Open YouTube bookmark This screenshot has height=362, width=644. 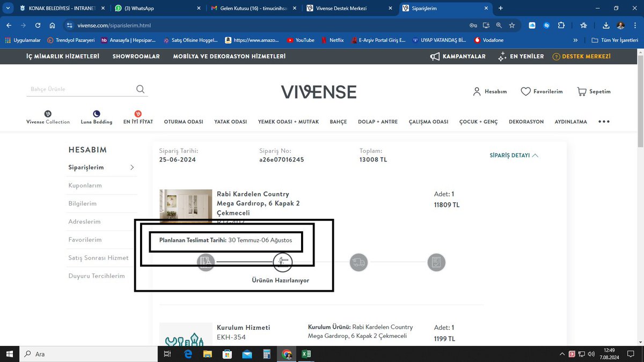click(x=300, y=40)
